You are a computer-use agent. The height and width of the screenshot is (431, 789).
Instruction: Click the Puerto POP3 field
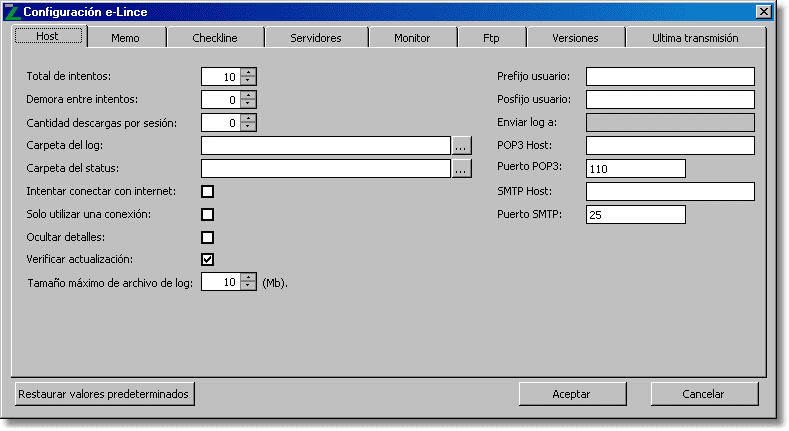pyautogui.click(x=636, y=168)
